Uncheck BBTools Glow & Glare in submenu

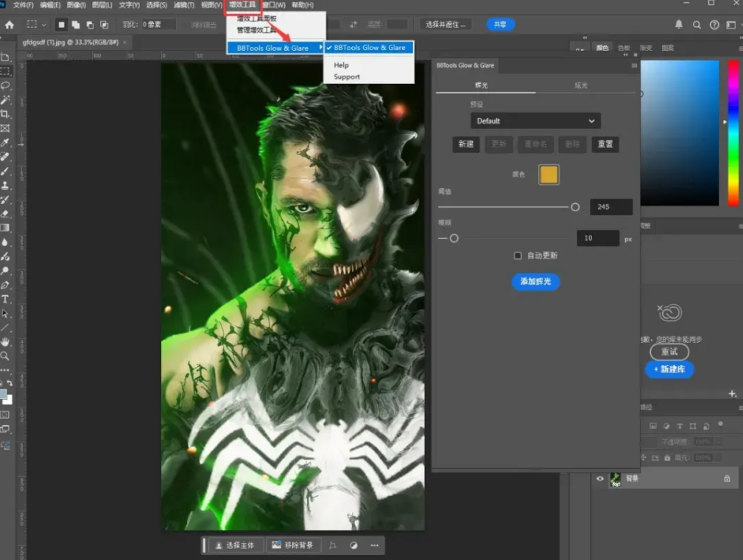pyautogui.click(x=369, y=47)
